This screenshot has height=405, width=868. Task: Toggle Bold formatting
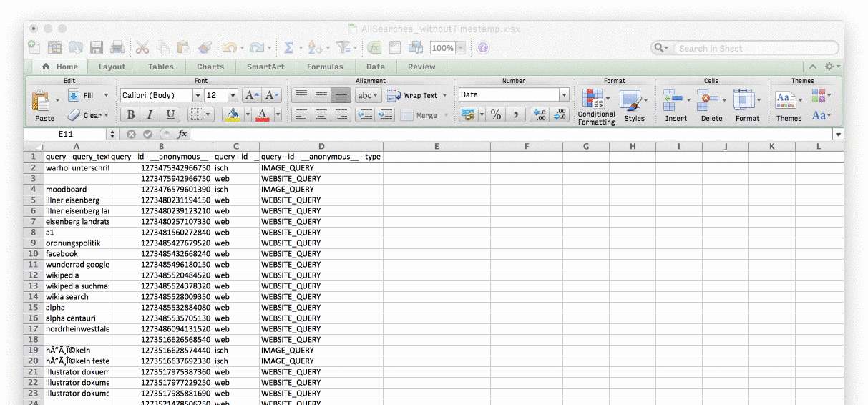pos(130,115)
